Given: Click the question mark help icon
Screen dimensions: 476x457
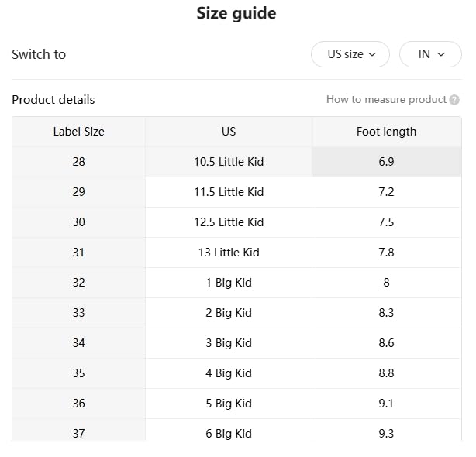Looking at the screenshot, I should point(454,100).
